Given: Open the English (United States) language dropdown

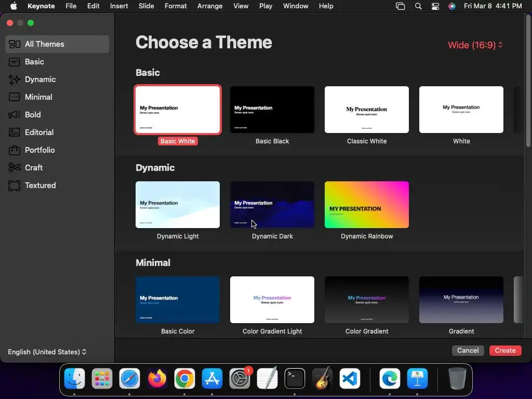Looking at the screenshot, I should pos(47,352).
